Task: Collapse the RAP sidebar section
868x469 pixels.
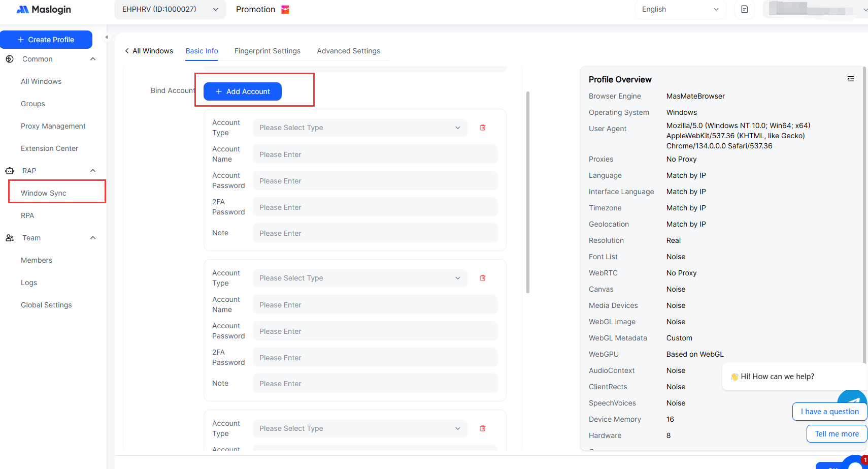Action: [93, 171]
